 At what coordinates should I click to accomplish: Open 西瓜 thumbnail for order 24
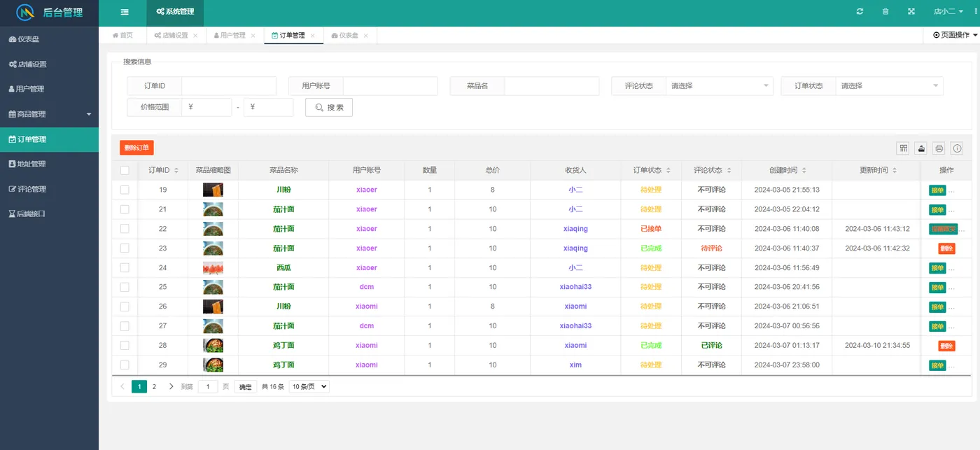click(x=213, y=268)
